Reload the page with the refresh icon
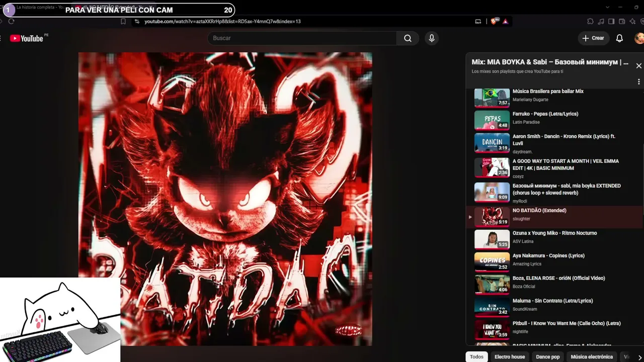644x362 pixels. (x=11, y=21)
